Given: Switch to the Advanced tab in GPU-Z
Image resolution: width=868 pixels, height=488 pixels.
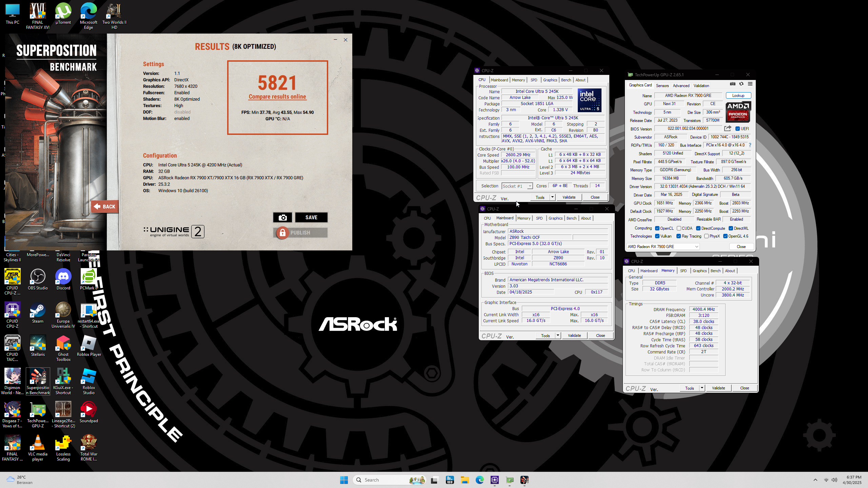Looking at the screenshot, I should tap(681, 86).
